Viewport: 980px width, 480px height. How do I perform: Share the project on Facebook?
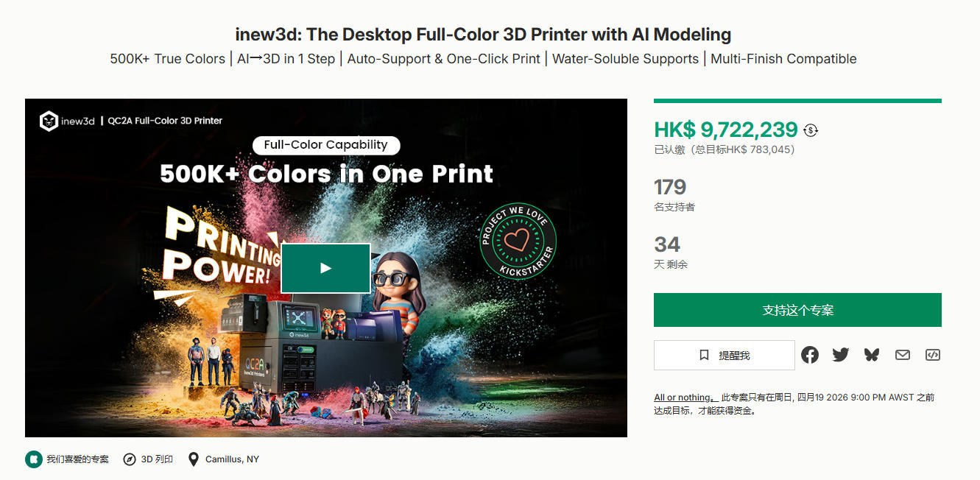[x=810, y=355]
